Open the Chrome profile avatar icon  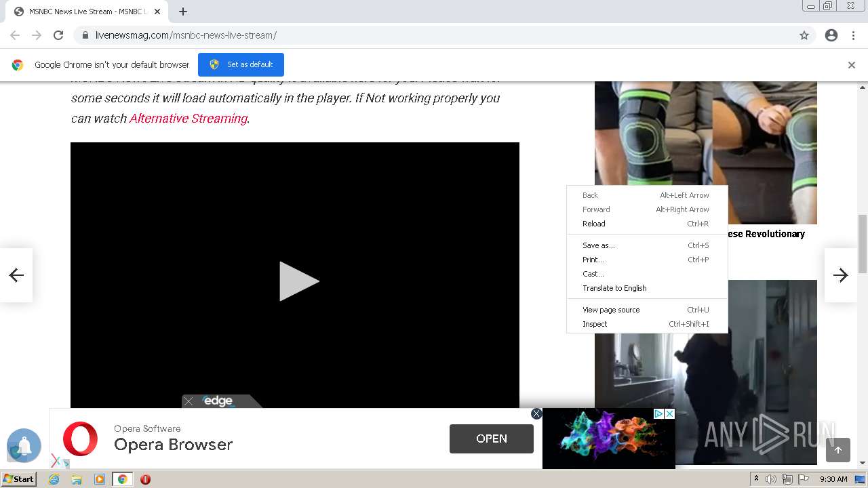point(831,35)
